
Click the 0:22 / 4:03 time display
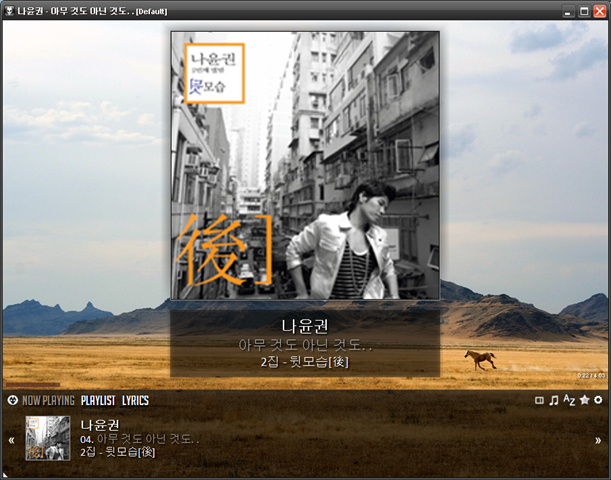591,376
